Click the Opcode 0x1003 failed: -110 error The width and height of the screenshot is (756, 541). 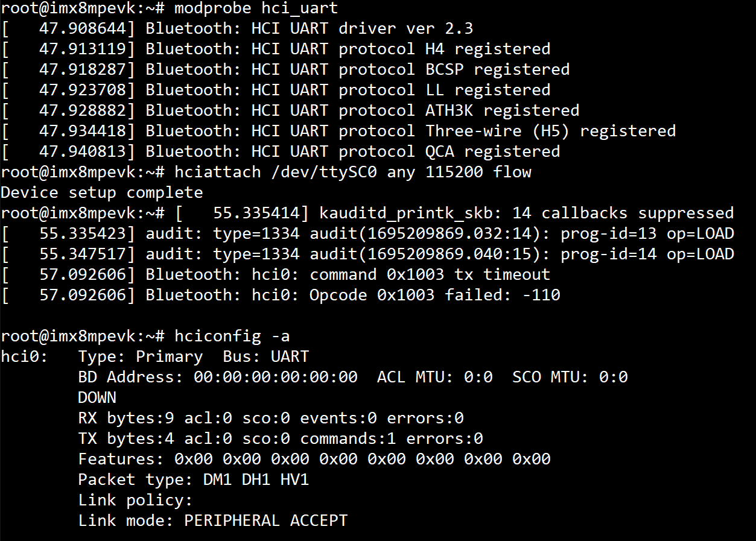pyautogui.click(x=434, y=295)
